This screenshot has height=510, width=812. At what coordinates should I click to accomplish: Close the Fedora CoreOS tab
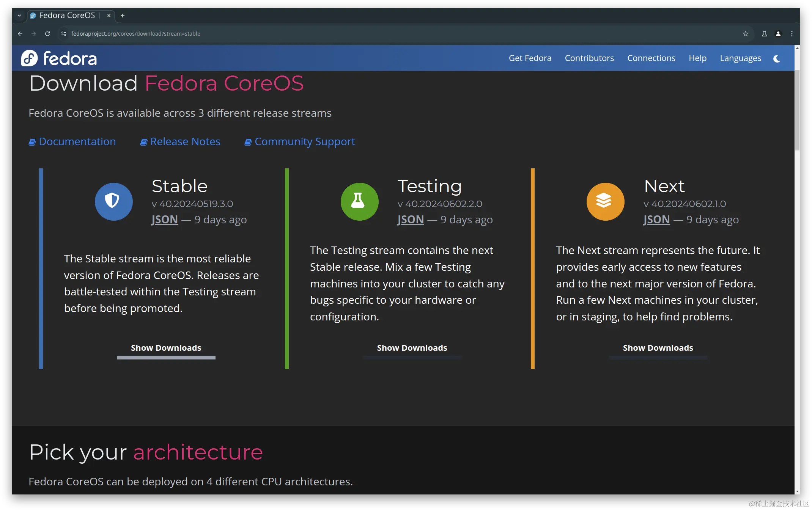(x=109, y=16)
